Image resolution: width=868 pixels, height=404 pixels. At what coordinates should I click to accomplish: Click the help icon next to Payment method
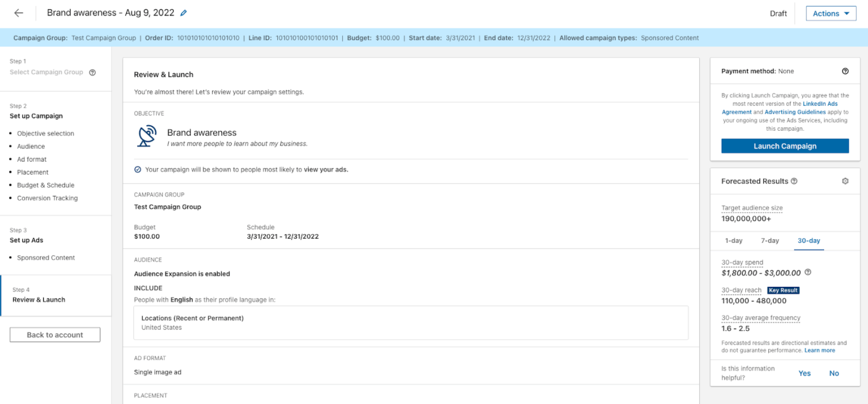pos(844,71)
